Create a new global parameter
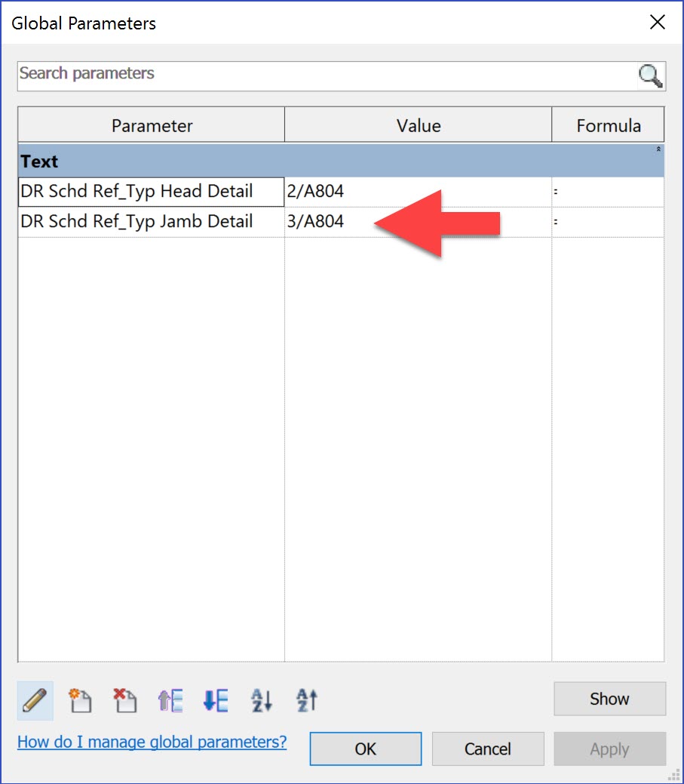This screenshot has width=684, height=784. tap(80, 700)
